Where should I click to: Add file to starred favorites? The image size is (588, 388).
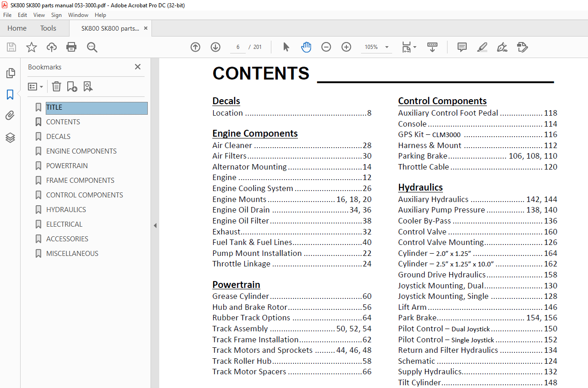click(x=31, y=47)
